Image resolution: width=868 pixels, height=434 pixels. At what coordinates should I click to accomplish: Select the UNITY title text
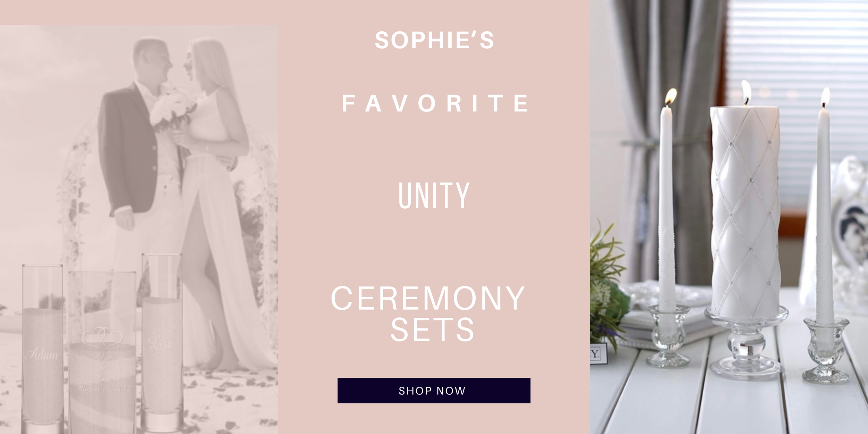434,196
